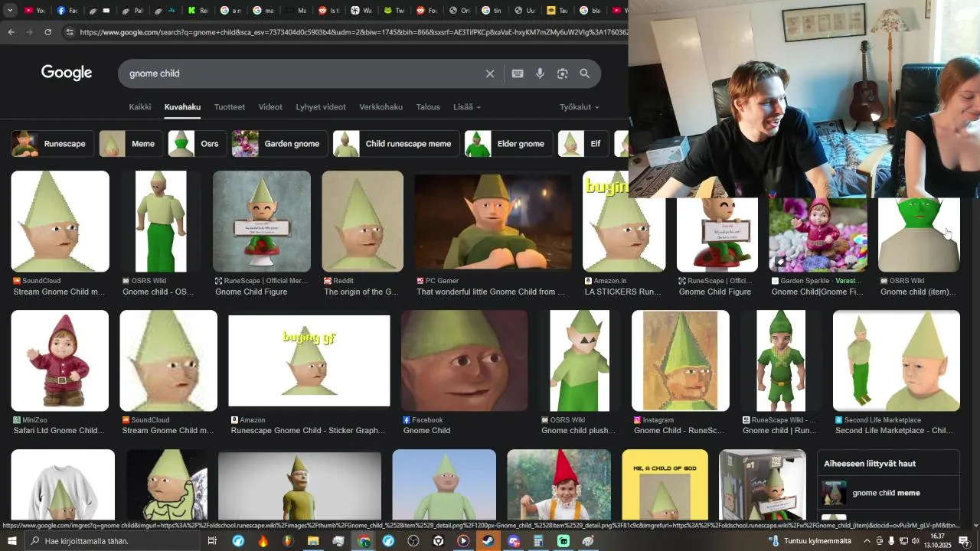The width and height of the screenshot is (980, 551).
Task: Select the Runescape filter chip
Action: pos(53,144)
